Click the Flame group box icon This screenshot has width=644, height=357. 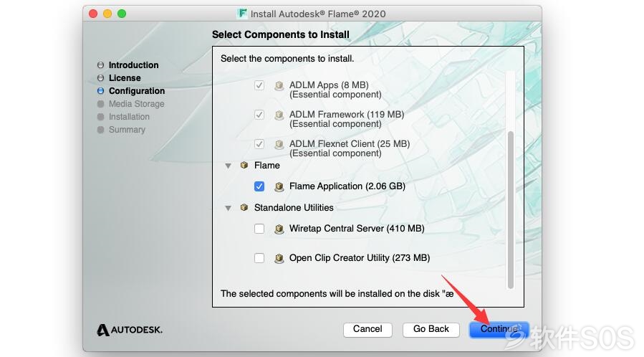coord(244,165)
